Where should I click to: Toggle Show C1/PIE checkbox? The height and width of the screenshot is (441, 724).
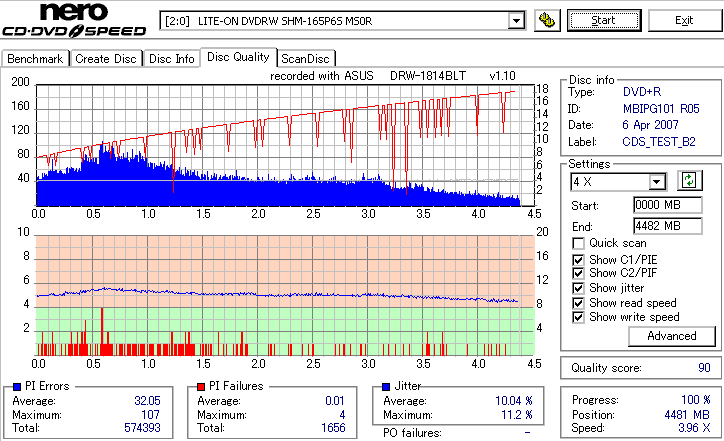point(578,260)
